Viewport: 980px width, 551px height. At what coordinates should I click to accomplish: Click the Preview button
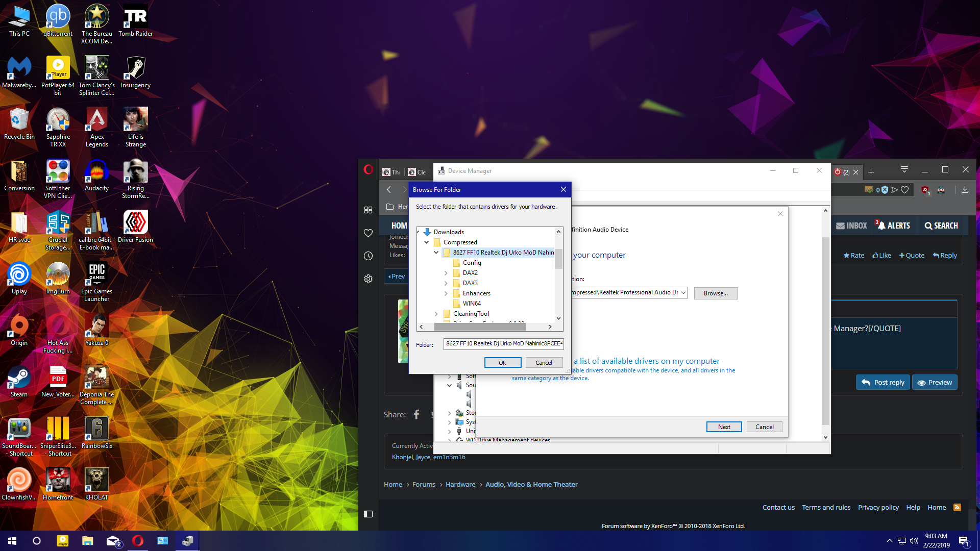tap(935, 382)
